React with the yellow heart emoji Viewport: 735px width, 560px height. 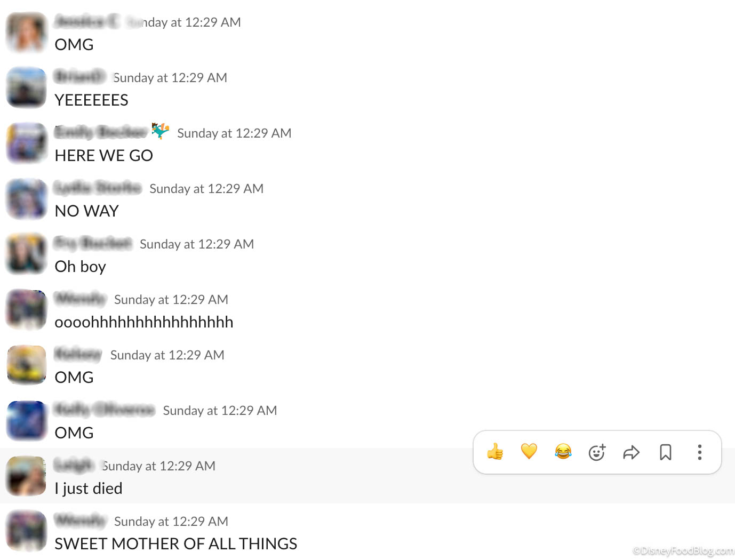click(529, 452)
